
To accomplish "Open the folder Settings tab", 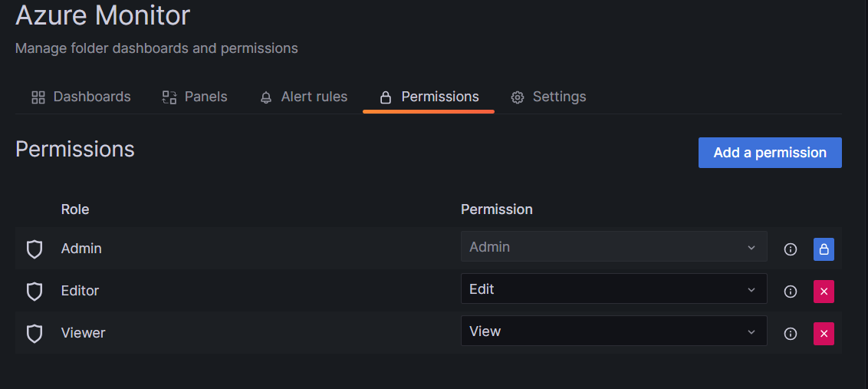I will coord(549,97).
